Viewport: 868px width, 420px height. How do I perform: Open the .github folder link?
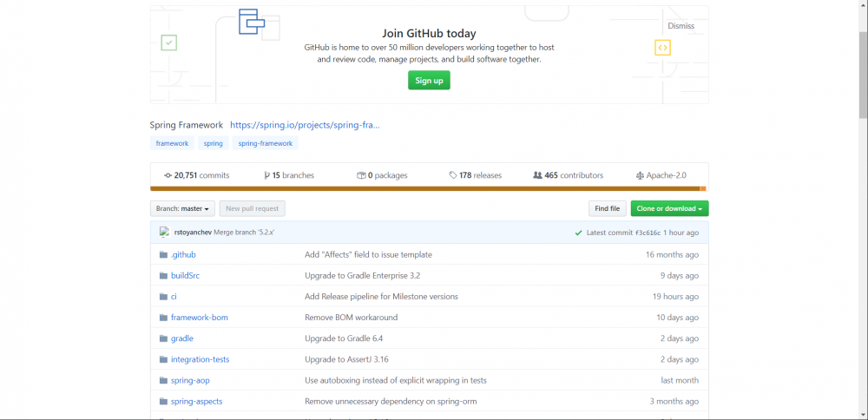(x=183, y=254)
